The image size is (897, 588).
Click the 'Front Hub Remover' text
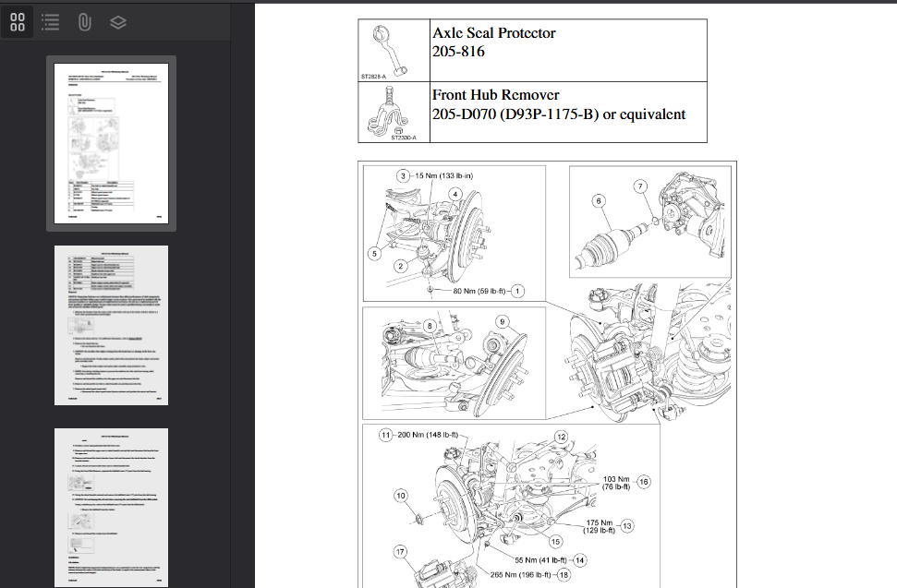[495, 95]
